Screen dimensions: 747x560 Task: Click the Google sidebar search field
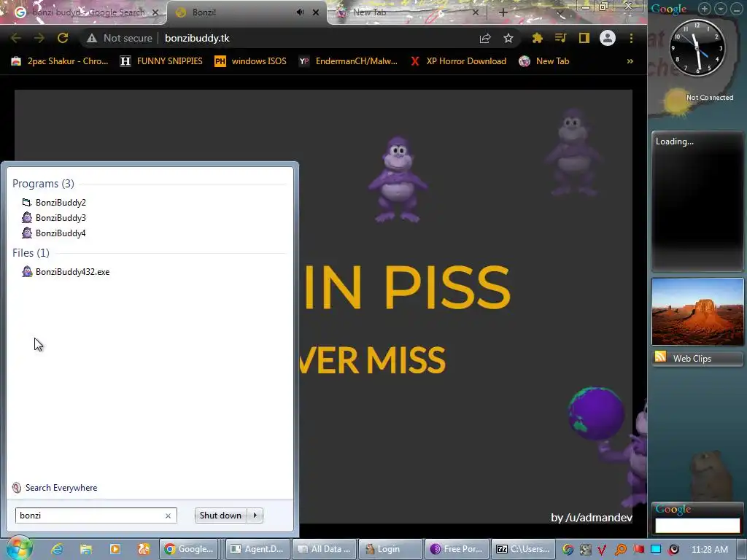pos(697,526)
